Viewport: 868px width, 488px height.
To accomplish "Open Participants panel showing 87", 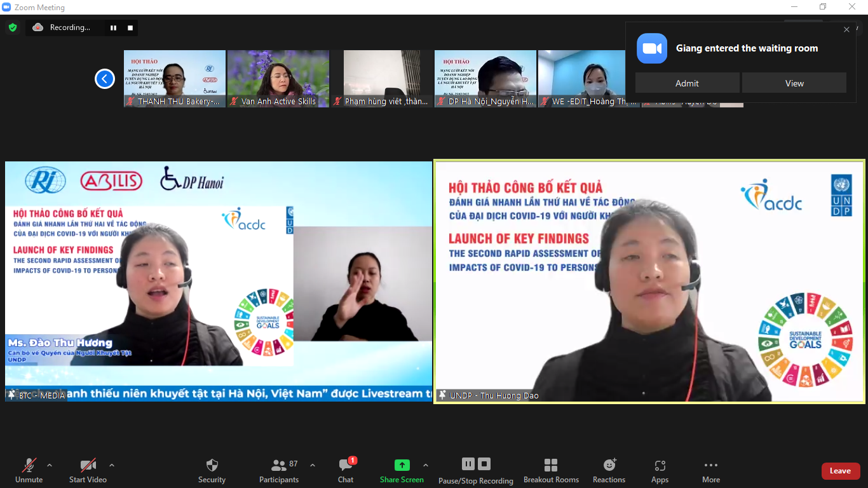I will (279, 471).
